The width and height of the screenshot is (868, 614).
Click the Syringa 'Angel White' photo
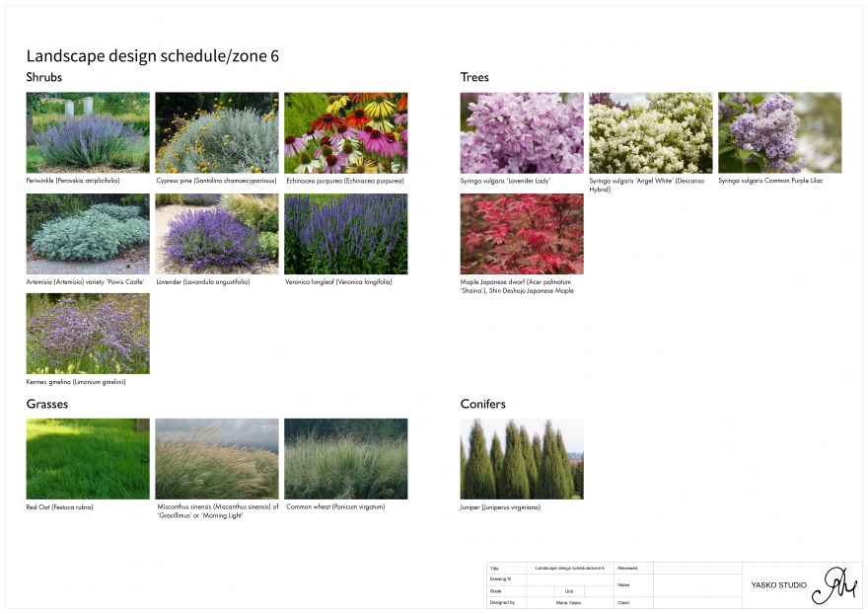click(x=651, y=133)
